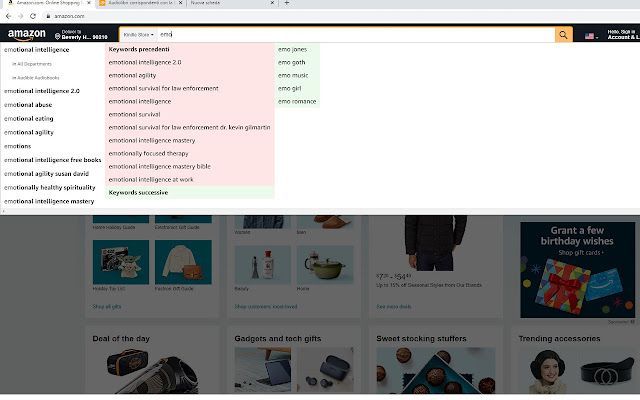Click green keyword emo music
This screenshot has height=400, width=640.
click(x=293, y=75)
